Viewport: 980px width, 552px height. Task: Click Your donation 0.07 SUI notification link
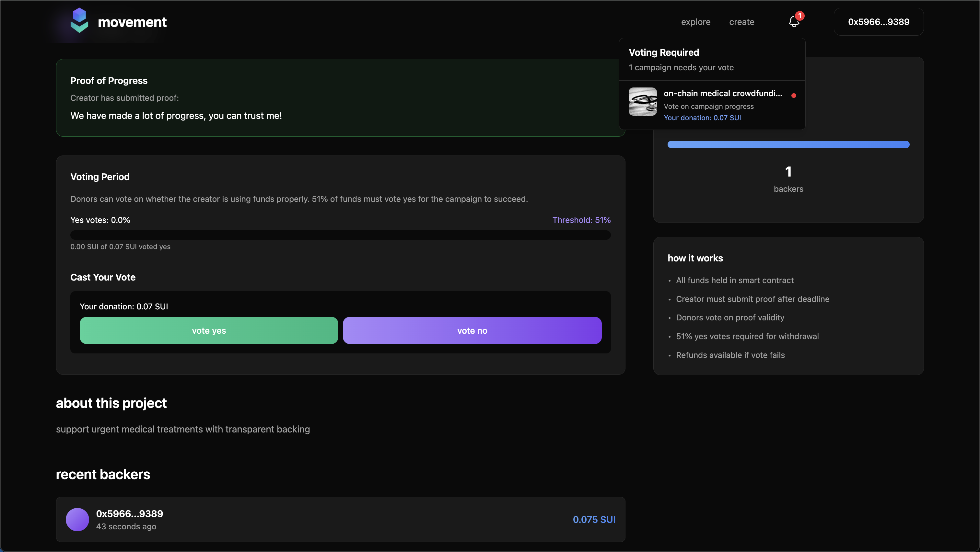coord(702,118)
